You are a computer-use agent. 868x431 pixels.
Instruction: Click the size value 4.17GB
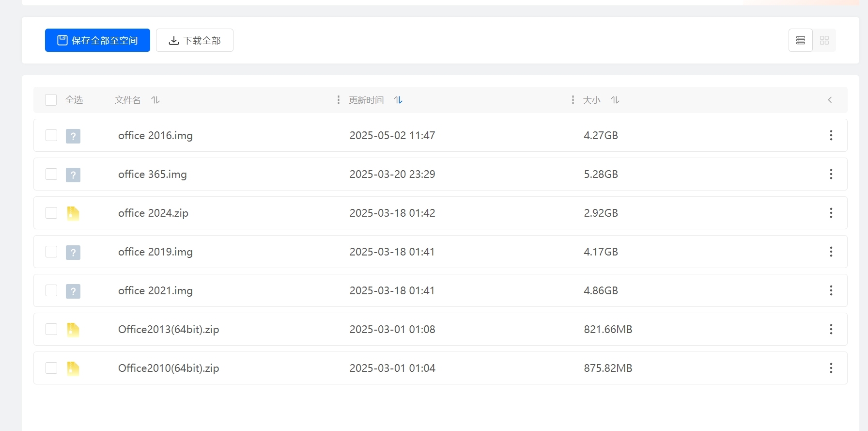[601, 252]
